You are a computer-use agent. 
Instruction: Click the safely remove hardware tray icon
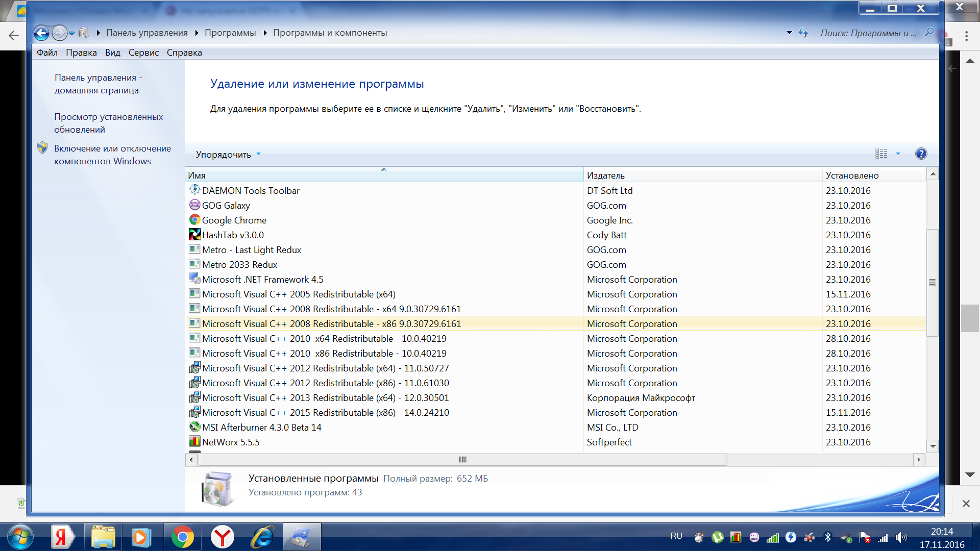click(x=846, y=537)
